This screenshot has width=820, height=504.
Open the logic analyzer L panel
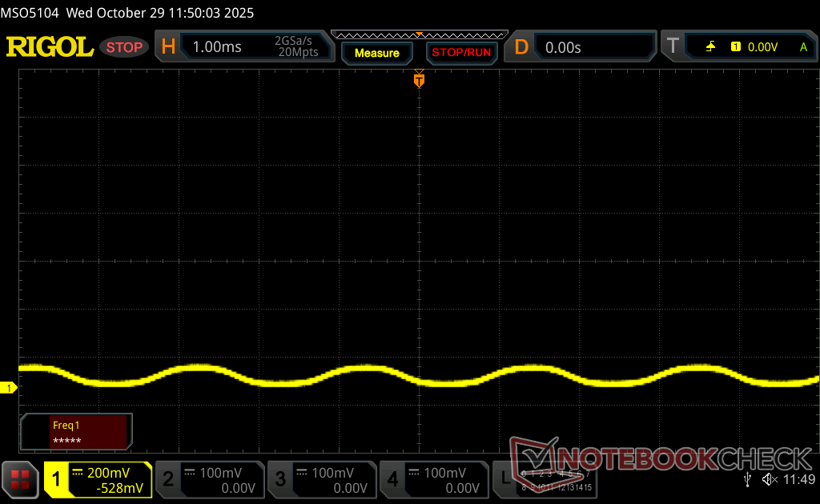(504, 479)
